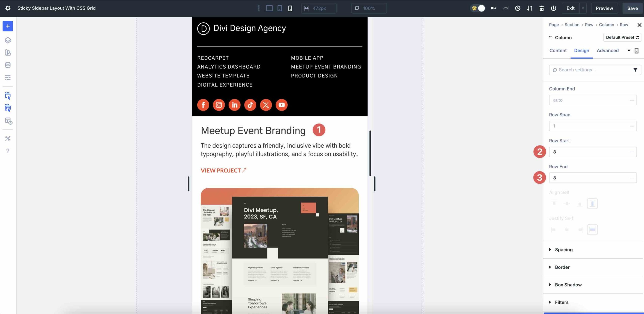Toggle the light/dark mode switch
This screenshot has width=644, height=314.
(x=478, y=8)
